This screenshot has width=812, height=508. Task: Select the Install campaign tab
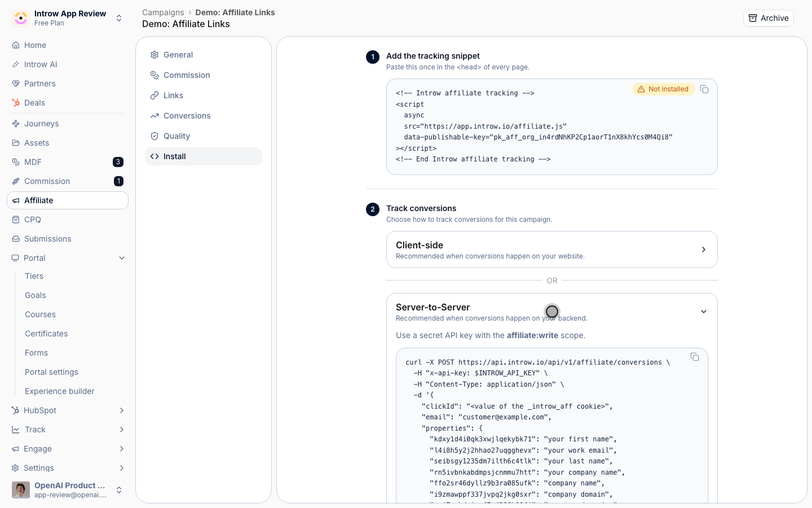204,156
